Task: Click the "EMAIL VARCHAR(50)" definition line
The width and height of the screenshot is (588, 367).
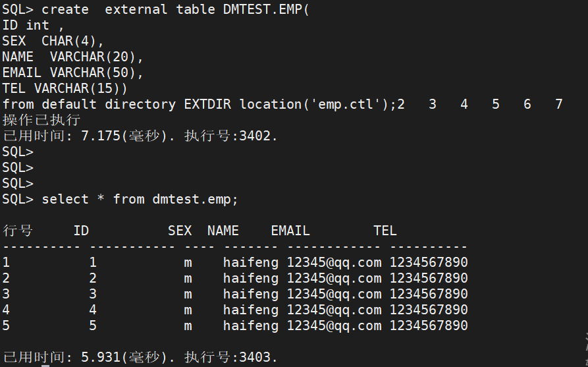Action: coord(72,72)
